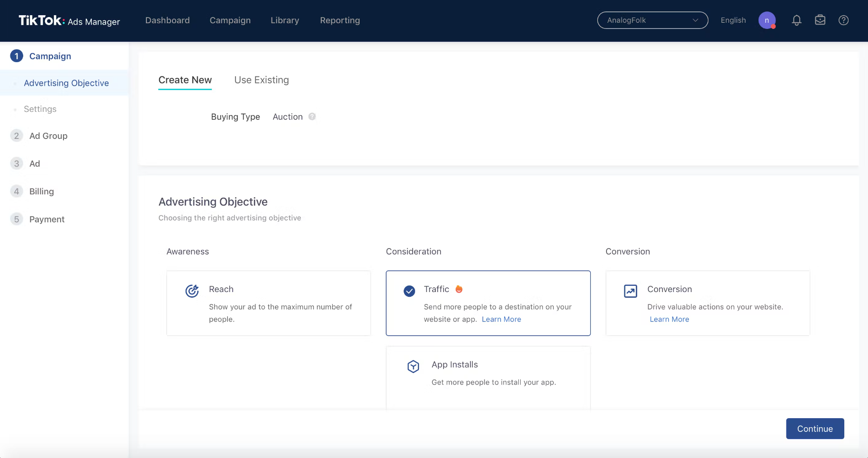Open the Ad Group step in sidebar

click(48, 136)
